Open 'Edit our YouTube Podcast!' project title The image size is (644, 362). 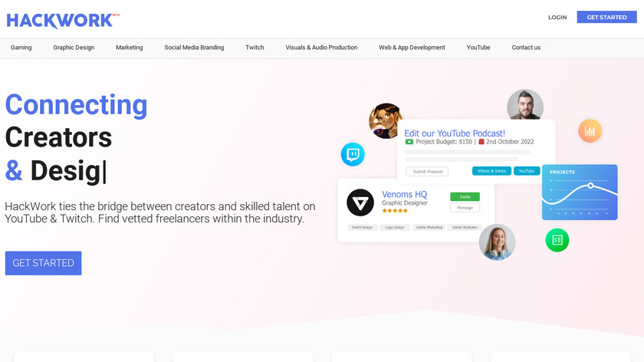(455, 133)
